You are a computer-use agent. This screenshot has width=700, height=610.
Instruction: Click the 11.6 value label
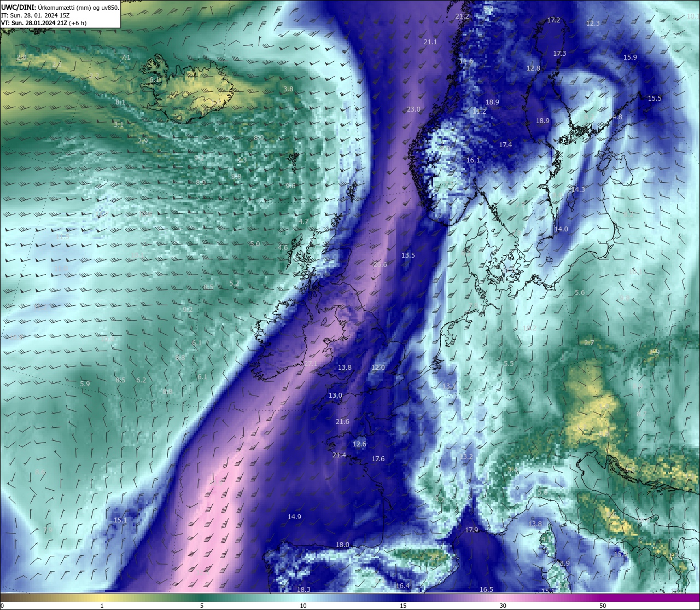466,61
